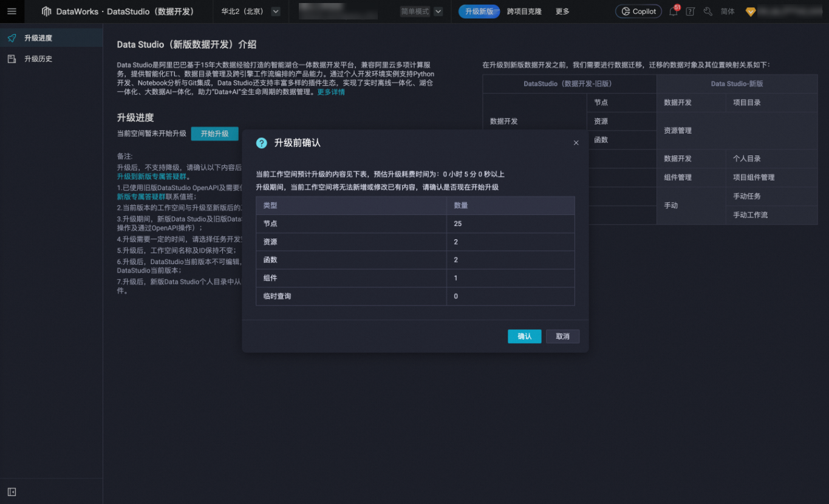Open the help question mark icon
The image size is (829, 504).
point(690,12)
